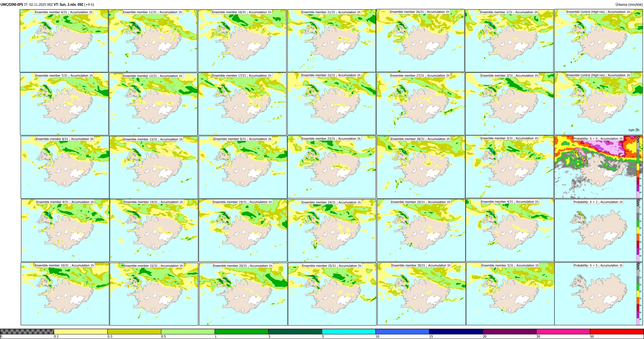Click the pink 30–50 legend swatch
644x339 pixels.
pos(563,332)
